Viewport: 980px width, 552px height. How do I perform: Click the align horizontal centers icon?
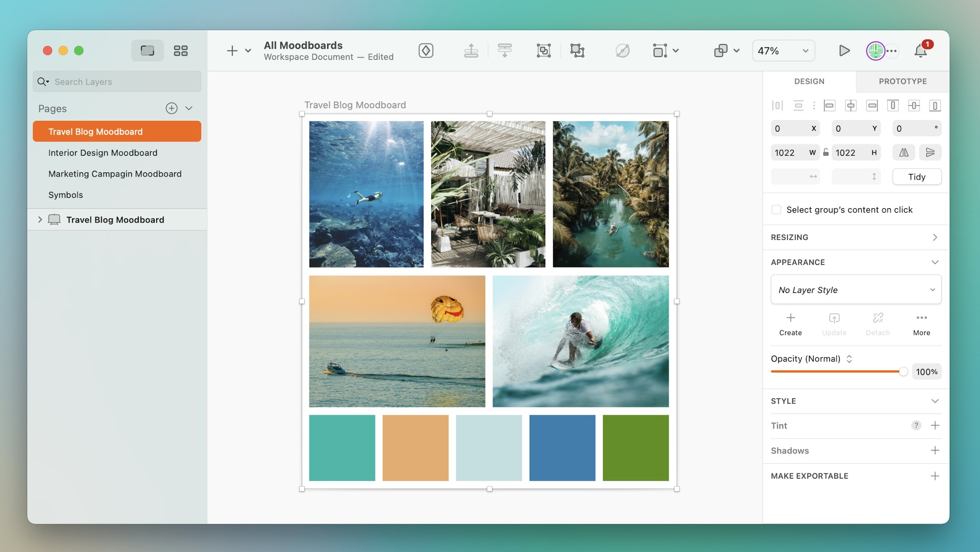[x=851, y=106]
